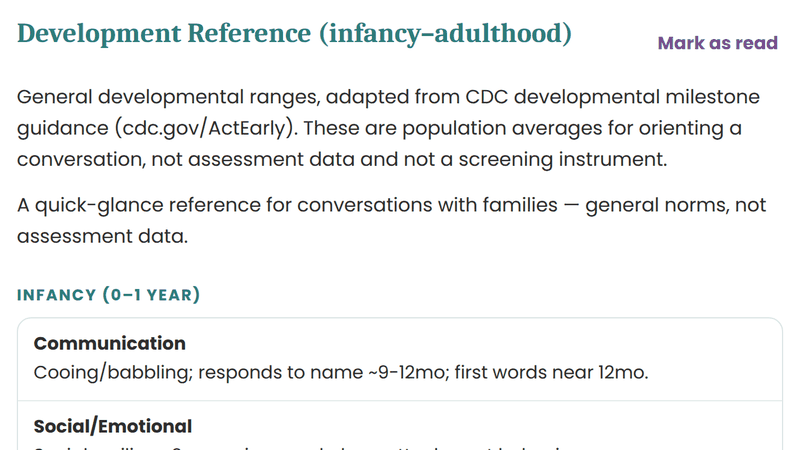Click 'conversations with families' in the second paragraph

(428, 205)
